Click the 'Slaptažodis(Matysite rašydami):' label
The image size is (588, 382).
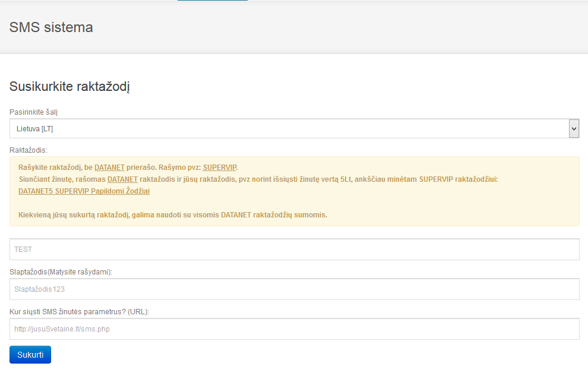pos(61,271)
